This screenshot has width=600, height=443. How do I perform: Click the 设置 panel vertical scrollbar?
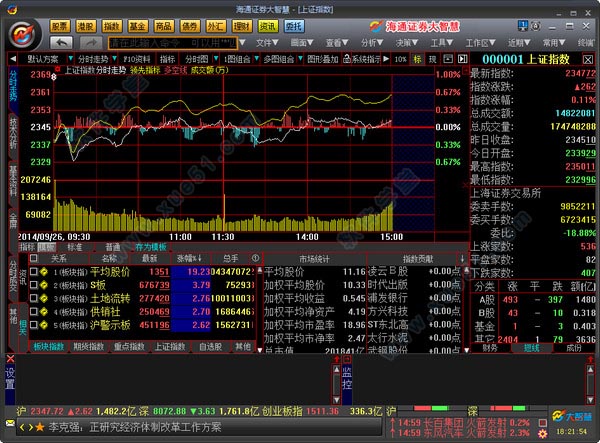(337, 384)
